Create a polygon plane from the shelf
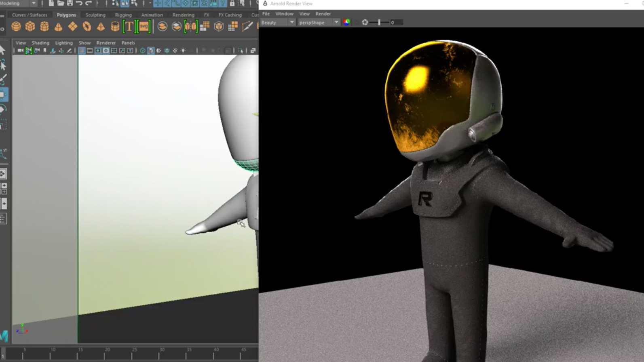 tap(73, 27)
